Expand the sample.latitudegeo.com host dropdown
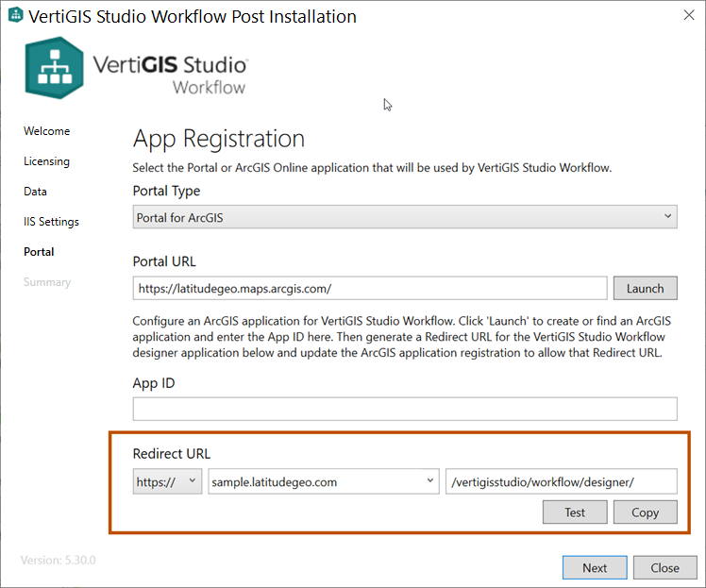Screen dimensions: 706x588 324,481
